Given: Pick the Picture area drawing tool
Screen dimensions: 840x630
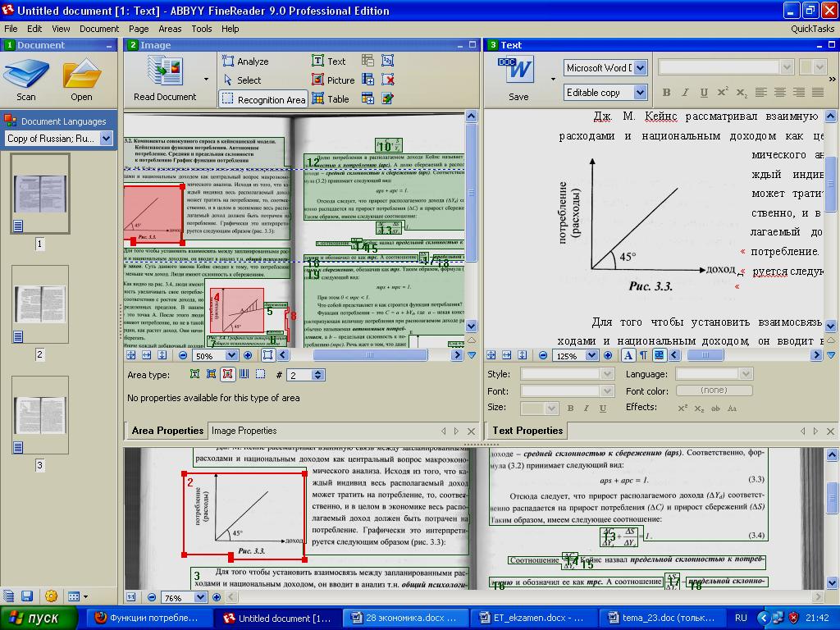Looking at the screenshot, I should click(333, 80).
